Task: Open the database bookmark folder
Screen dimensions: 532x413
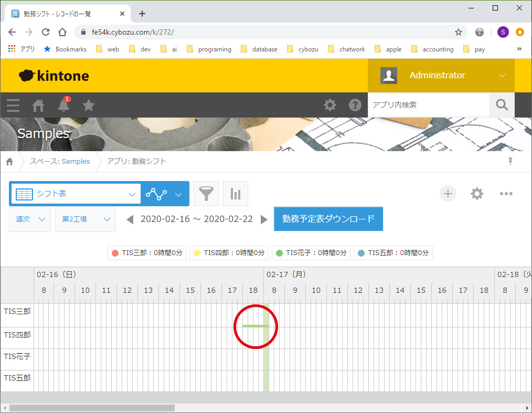Action: coord(259,49)
